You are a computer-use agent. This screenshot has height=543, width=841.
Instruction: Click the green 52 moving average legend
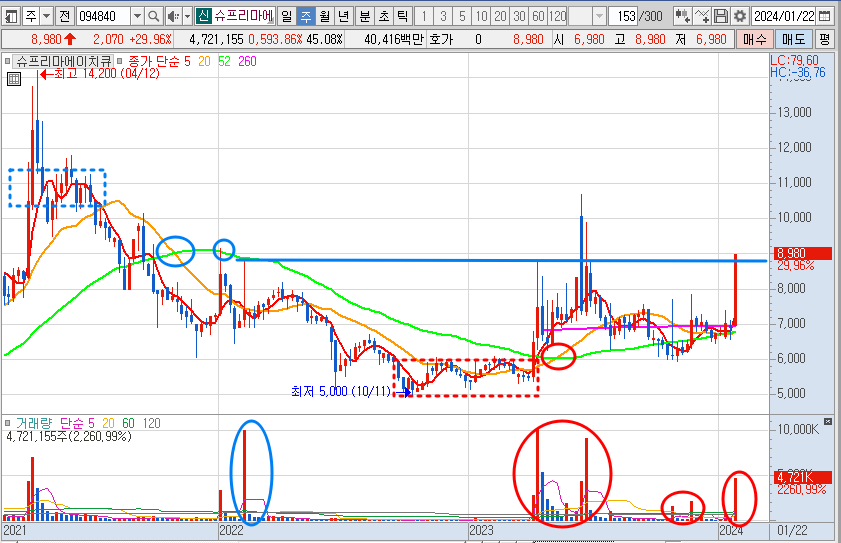224,62
